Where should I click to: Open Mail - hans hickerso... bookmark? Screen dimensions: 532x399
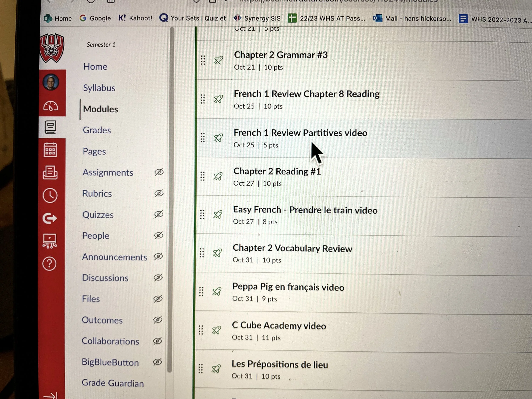412,19
